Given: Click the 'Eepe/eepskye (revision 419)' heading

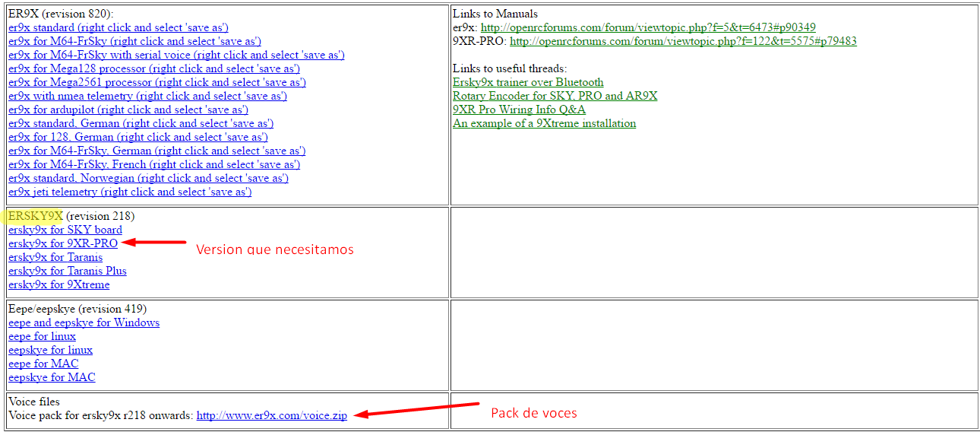Looking at the screenshot, I should coord(77,309).
